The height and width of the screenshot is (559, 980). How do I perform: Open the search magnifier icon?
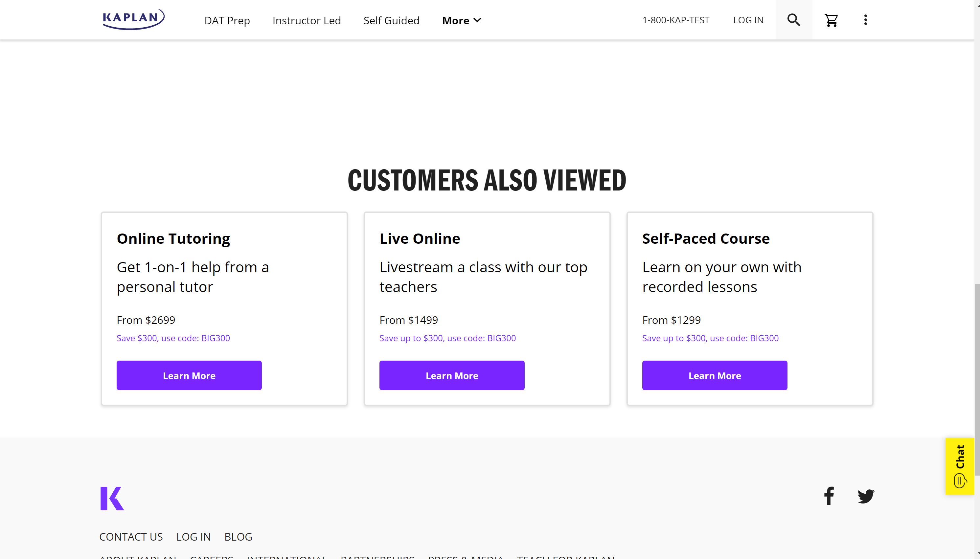[793, 20]
